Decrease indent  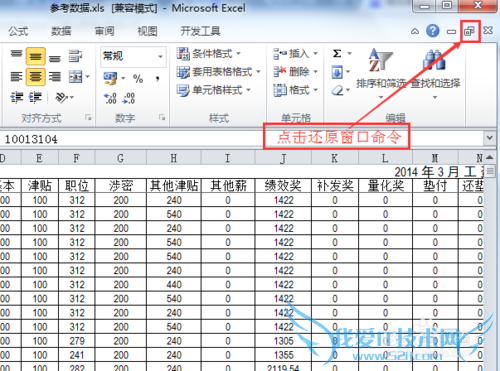(x=16, y=98)
